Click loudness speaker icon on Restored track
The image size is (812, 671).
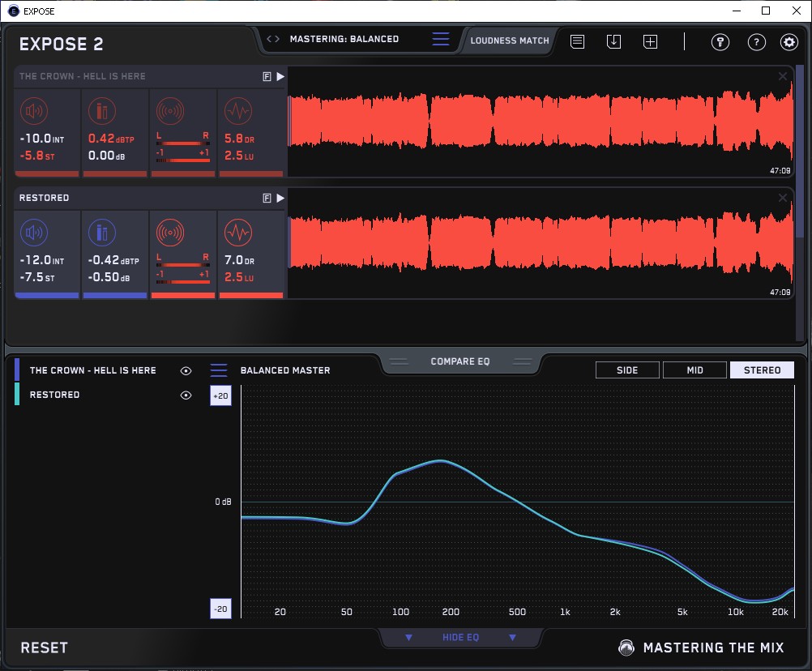click(x=34, y=233)
